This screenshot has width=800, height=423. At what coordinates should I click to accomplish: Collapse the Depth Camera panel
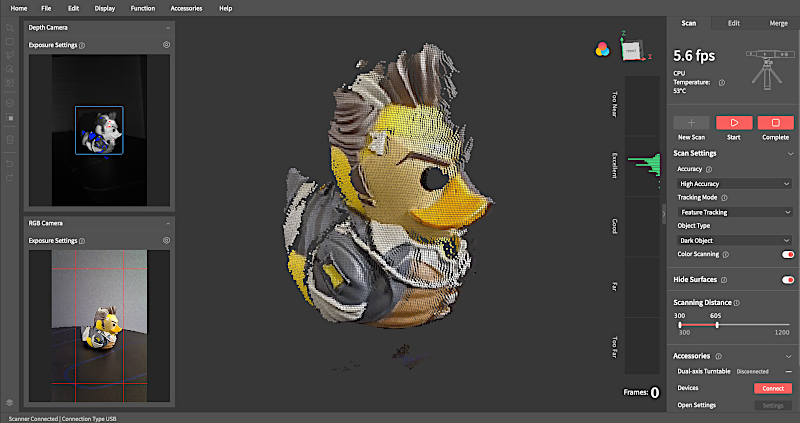click(x=168, y=28)
